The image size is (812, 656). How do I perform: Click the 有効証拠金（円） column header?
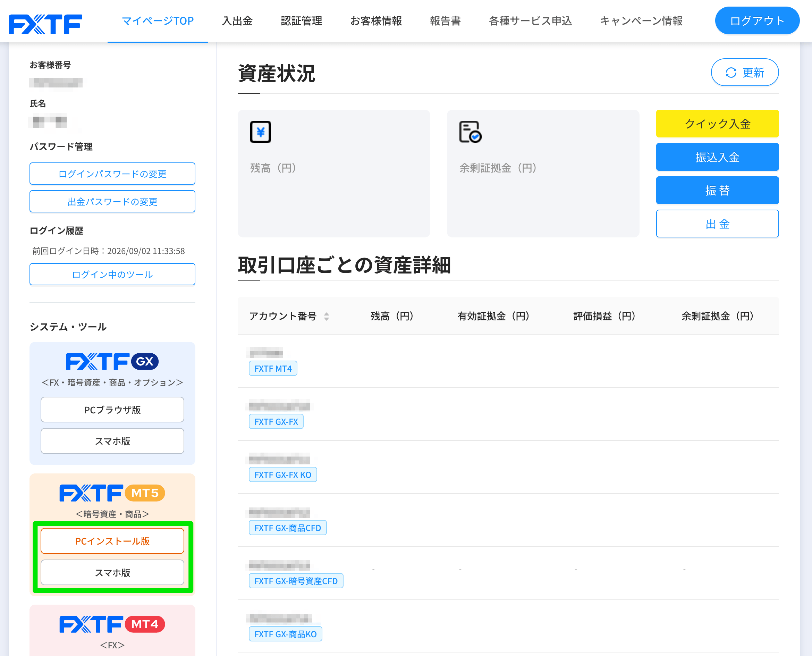coord(493,316)
